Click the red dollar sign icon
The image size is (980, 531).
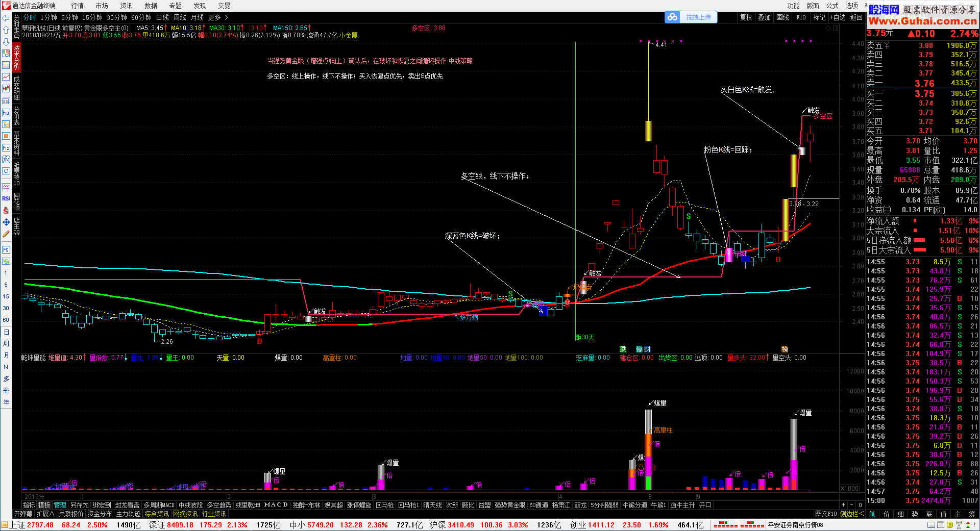click(x=6, y=210)
